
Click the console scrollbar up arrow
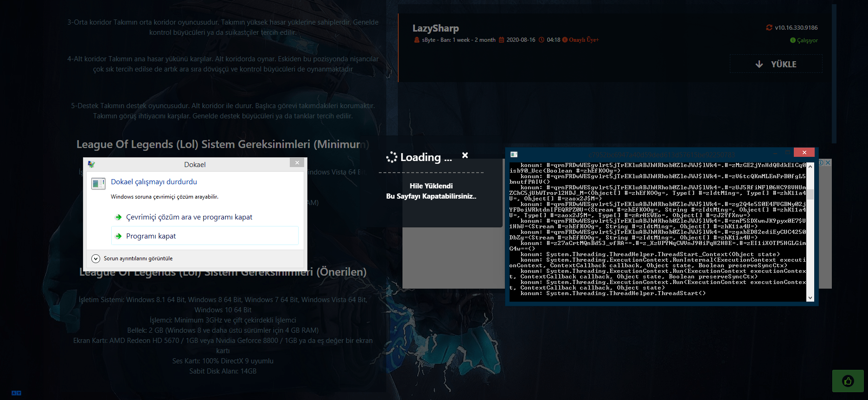click(810, 166)
